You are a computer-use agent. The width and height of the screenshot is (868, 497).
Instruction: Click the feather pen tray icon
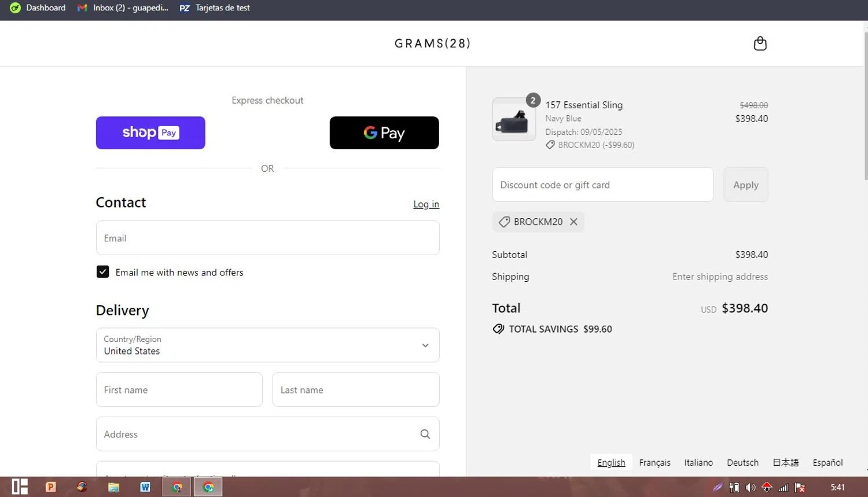pyautogui.click(x=718, y=487)
